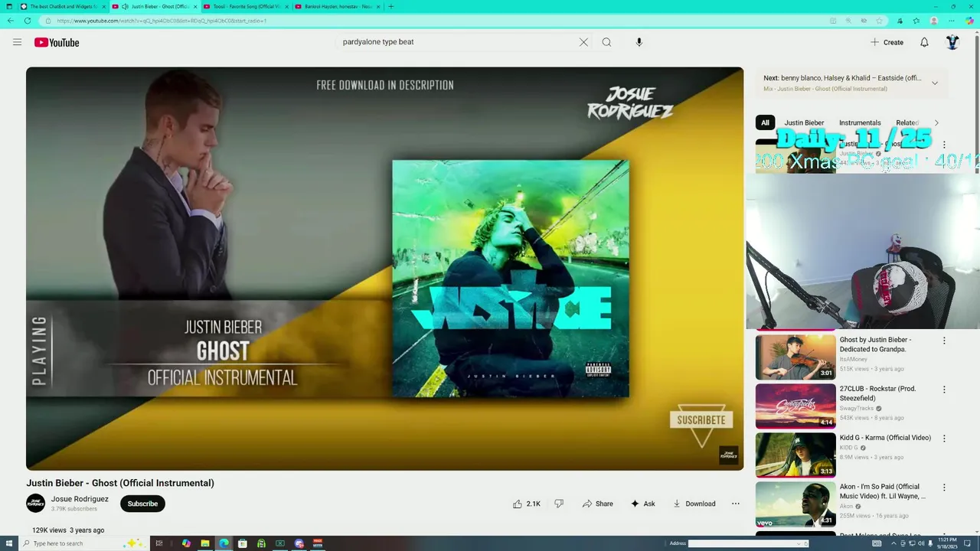The width and height of the screenshot is (980, 551).
Task: Open the browser zoom magnifier icon
Action: 848,21
